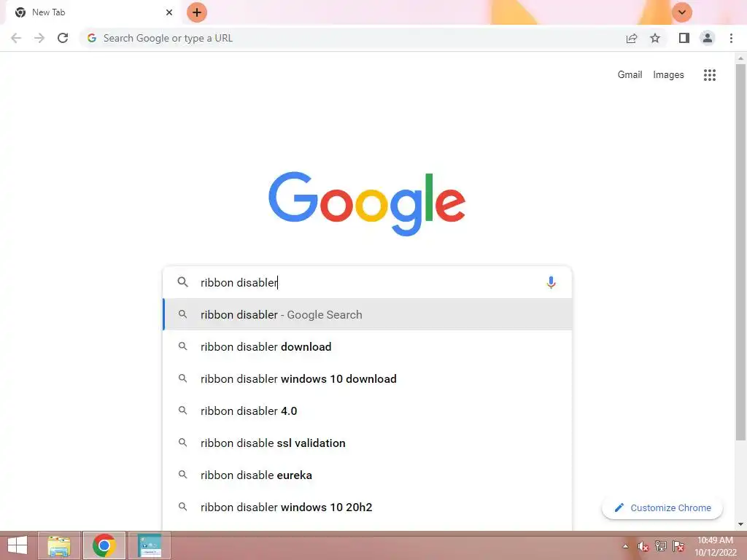Open Gmail link
This screenshot has height=560, width=747.
tap(630, 75)
